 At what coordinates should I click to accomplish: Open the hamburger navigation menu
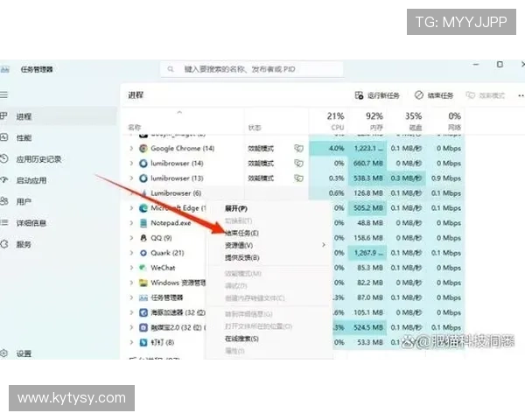coord(3,94)
